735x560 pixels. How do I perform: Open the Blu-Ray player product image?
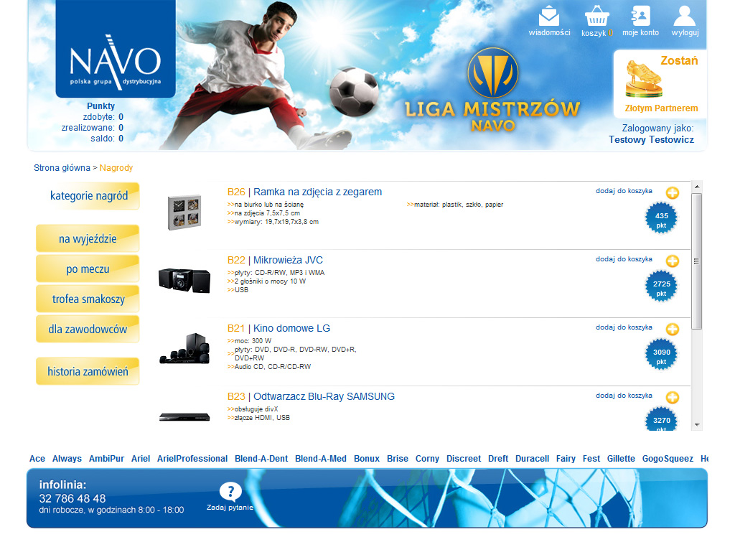pyautogui.click(x=184, y=417)
